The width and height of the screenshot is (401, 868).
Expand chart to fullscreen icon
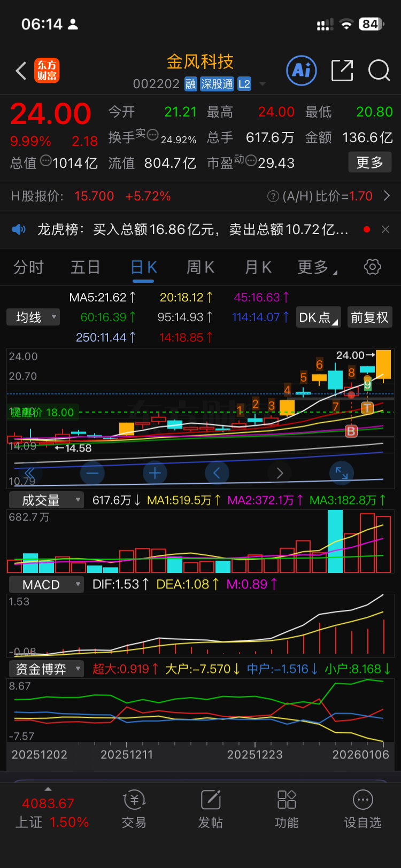click(x=342, y=473)
